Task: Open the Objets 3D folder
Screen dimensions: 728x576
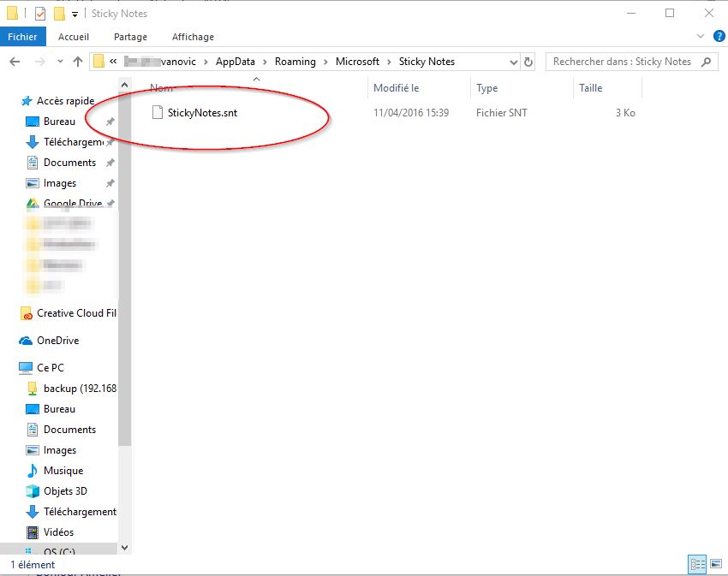Action: coord(65,491)
